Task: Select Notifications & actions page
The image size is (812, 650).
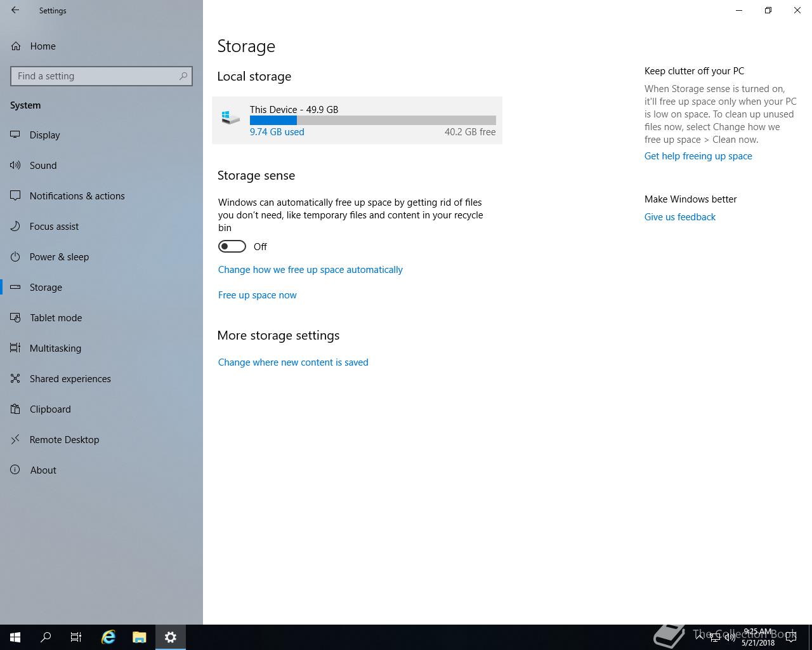Action: [x=101, y=196]
